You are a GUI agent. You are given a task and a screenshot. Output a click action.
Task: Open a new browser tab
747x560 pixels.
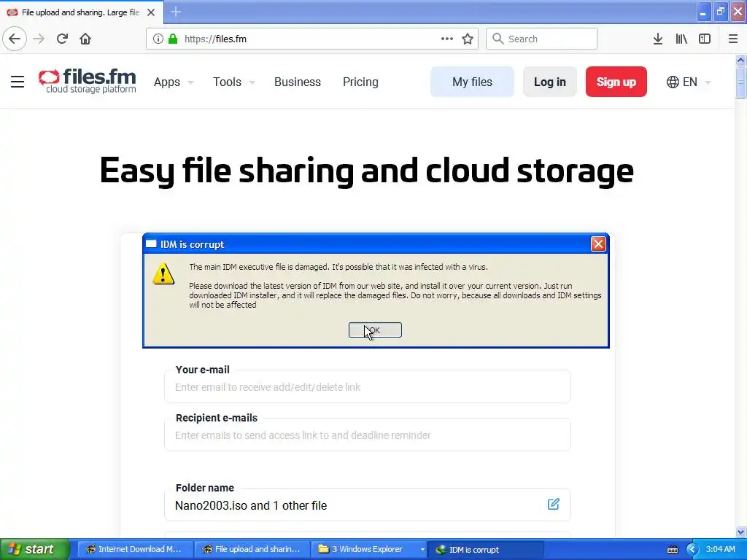(x=176, y=12)
